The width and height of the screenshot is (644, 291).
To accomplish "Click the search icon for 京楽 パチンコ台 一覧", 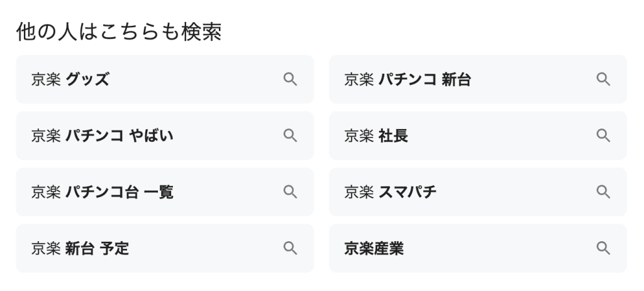I will (x=290, y=192).
